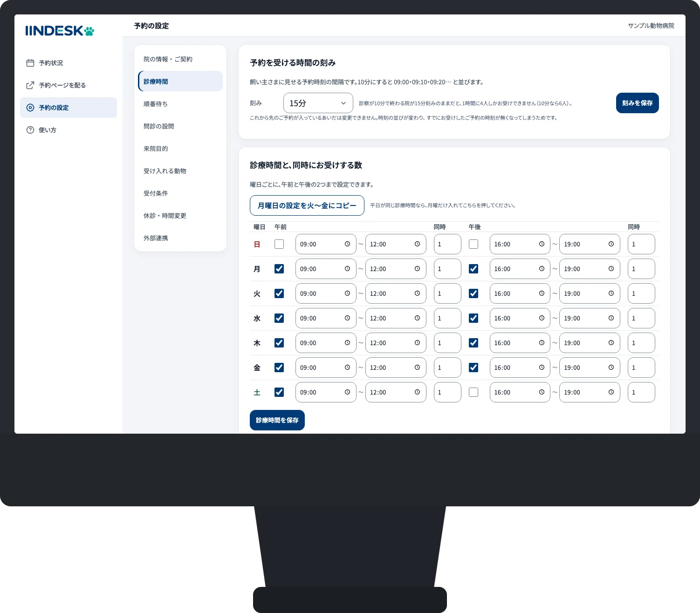Enable Sunday afternoon hours checkbox
This screenshot has height=613, width=700.
tap(474, 244)
